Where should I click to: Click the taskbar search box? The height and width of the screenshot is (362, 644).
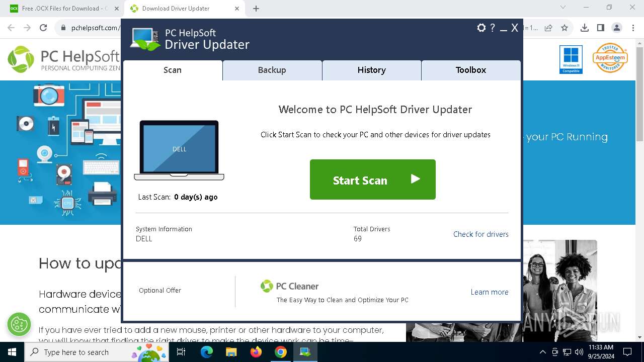(x=97, y=352)
